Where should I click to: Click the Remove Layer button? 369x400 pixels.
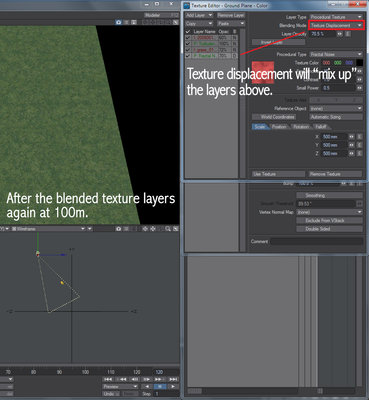[231, 15]
